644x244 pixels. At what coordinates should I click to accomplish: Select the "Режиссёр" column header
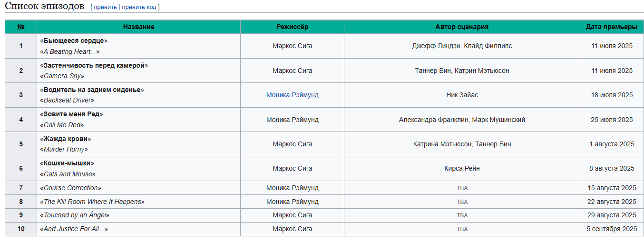pos(292,27)
